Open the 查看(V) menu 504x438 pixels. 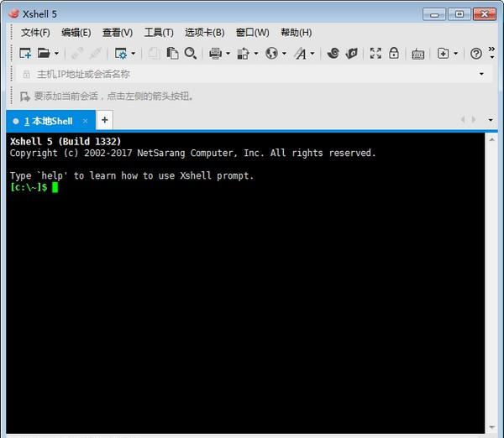point(118,33)
